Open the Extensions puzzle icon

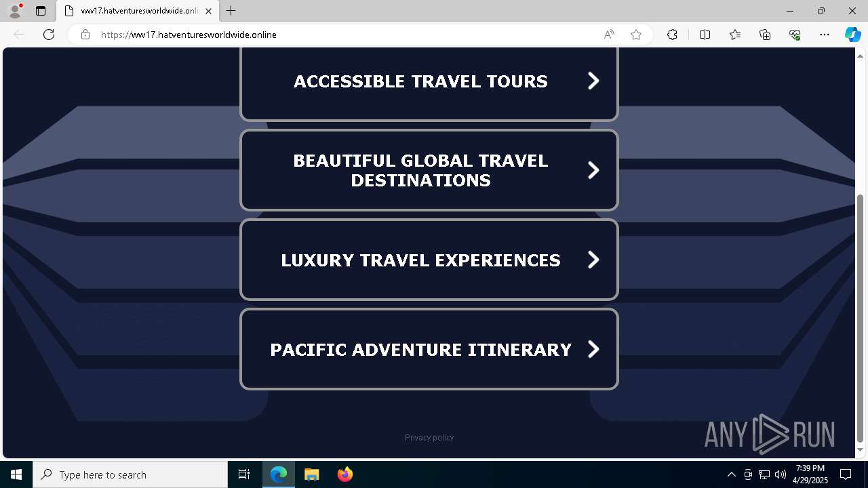[x=672, y=35]
